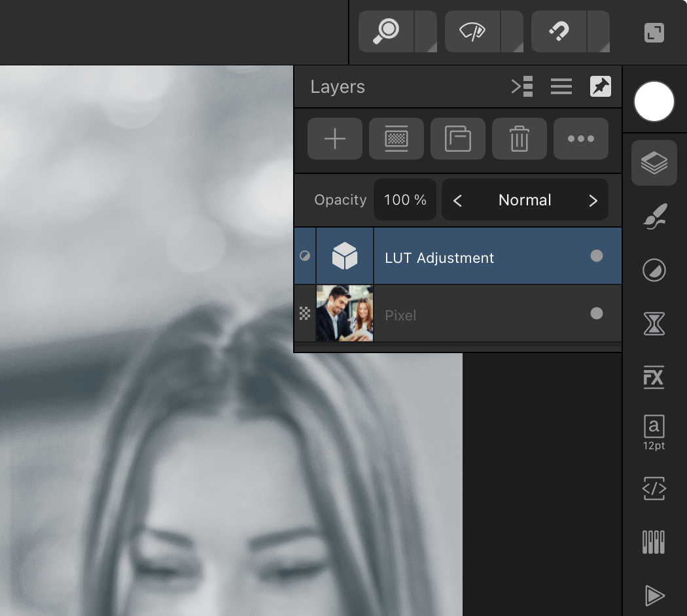Toggle visibility of Pixel layer

coord(596,313)
